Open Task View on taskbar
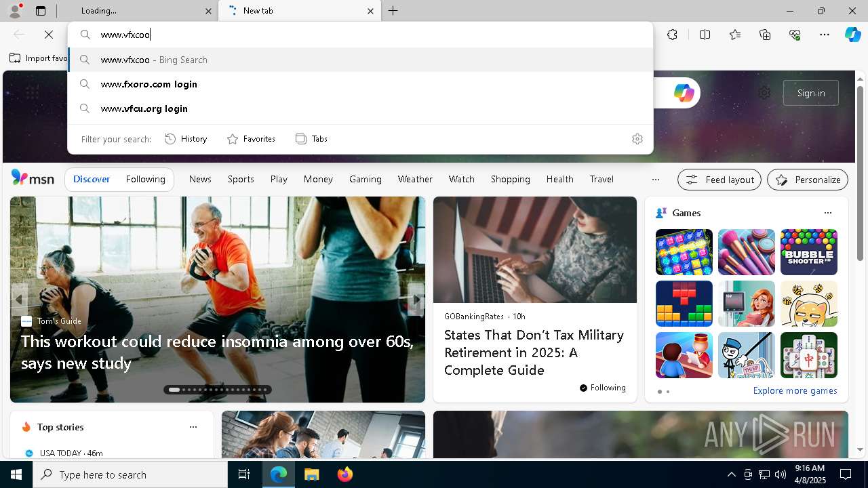 coord(244,474)
